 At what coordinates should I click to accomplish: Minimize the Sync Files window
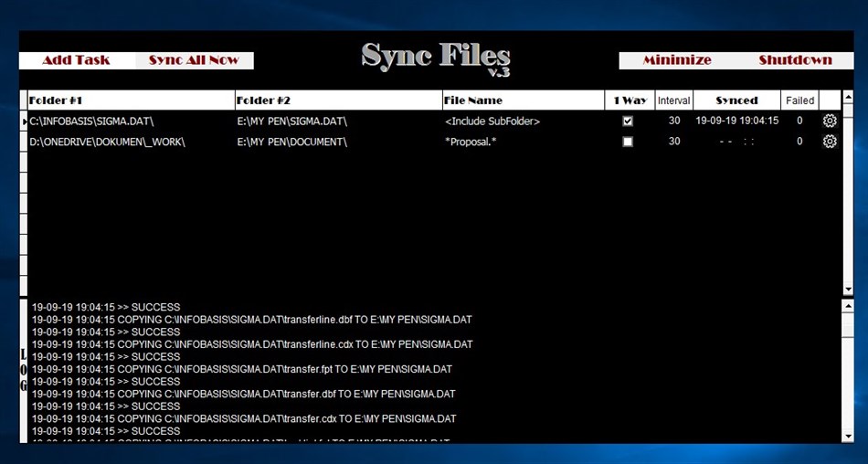point(676,60)
